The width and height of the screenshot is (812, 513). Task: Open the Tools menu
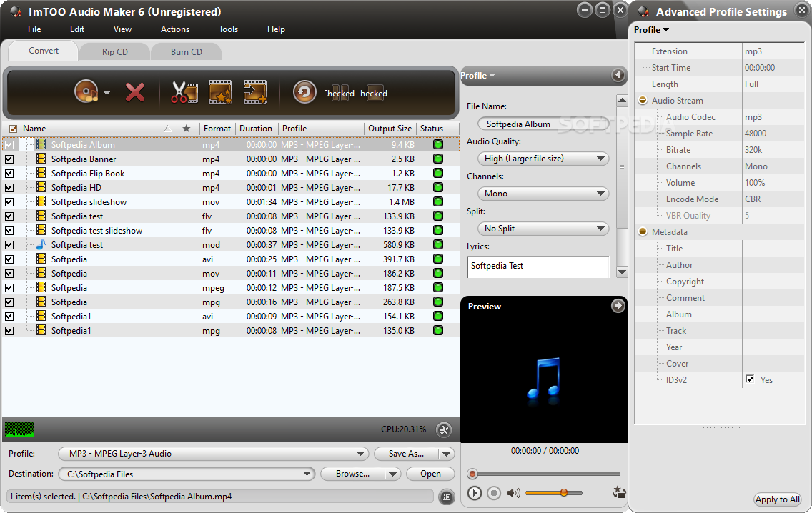[x=229, y=29]
